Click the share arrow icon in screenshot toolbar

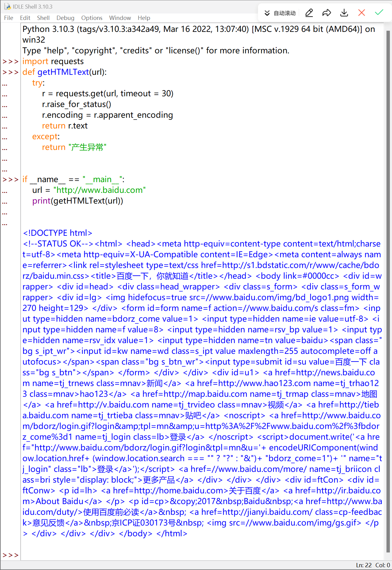[327, 13]
